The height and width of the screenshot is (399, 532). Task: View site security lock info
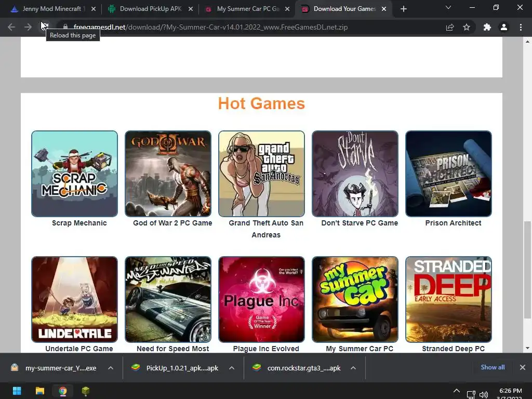(65, 27)
